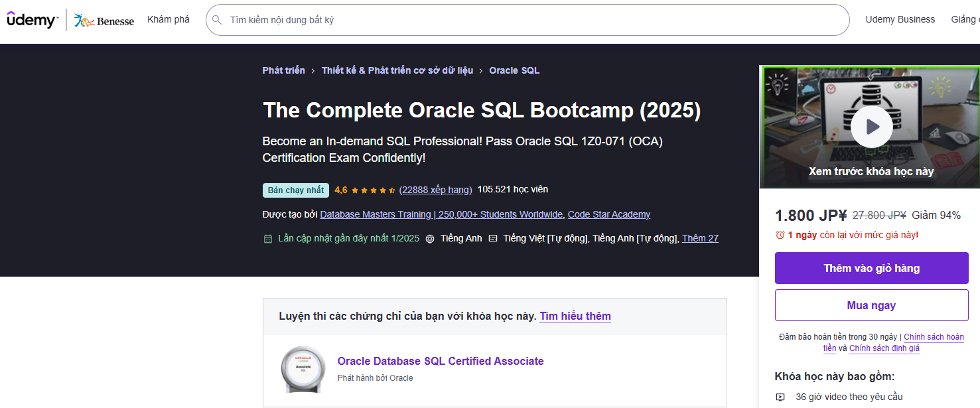
Task: Open Udemy Business link
Action: [900, 20]
